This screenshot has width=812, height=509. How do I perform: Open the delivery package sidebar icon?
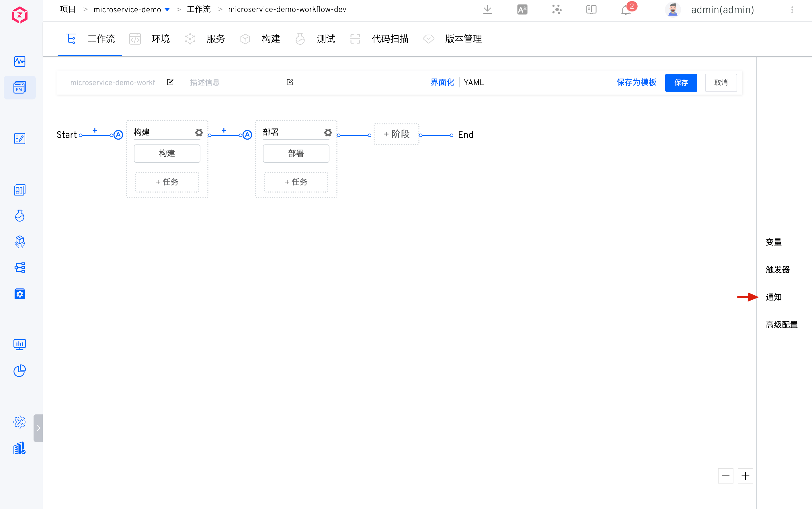19,242
